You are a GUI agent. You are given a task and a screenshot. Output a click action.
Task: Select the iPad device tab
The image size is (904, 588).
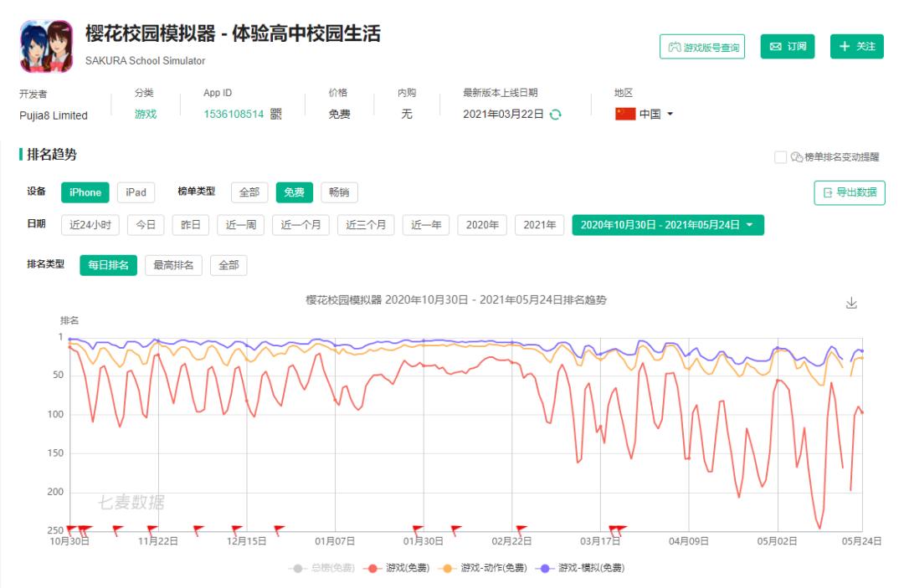click(136, 192)
